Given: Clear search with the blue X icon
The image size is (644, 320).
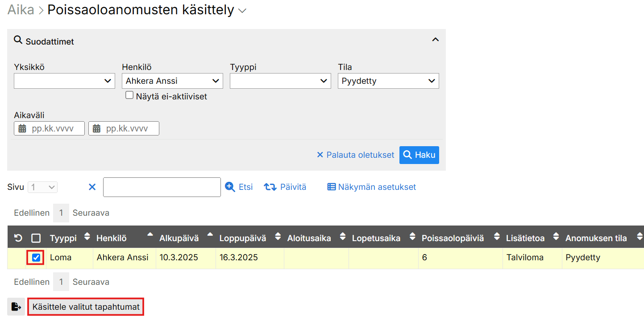Looking at the screenshot, I should tap(92, 187).
